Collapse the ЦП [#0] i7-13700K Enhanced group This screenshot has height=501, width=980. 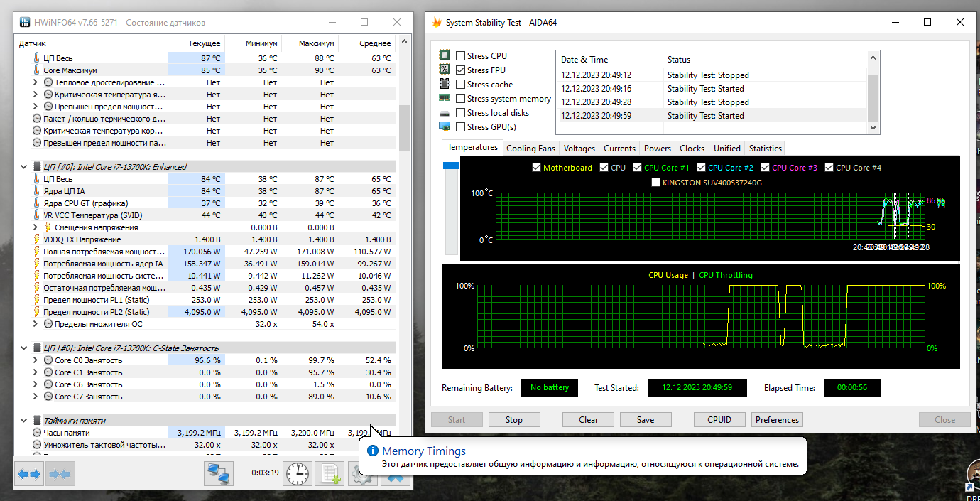[24, 167]
